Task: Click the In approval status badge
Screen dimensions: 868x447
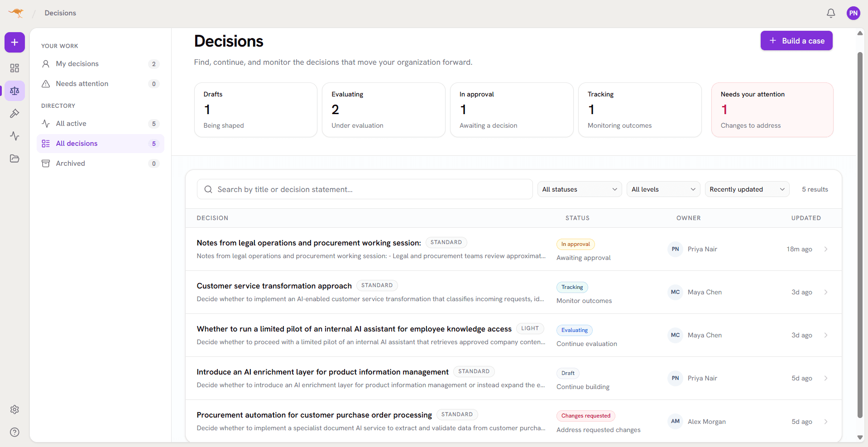Action: coord(575,244)
